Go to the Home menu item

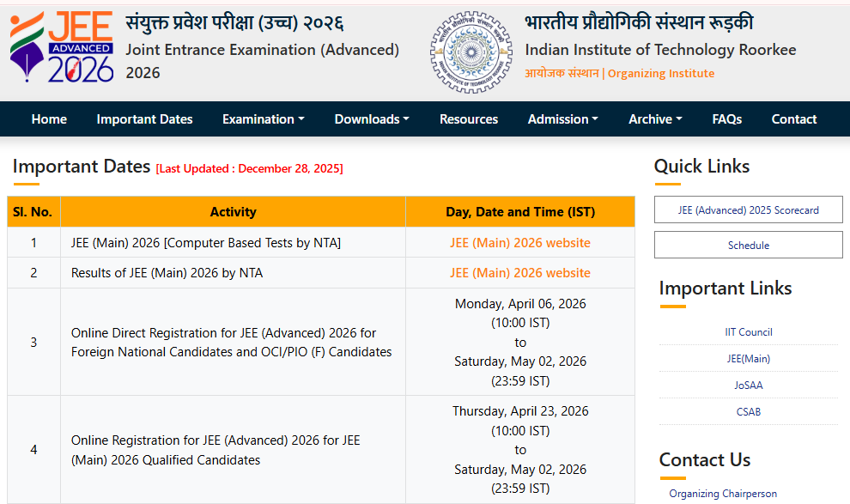tap(49, 119)
